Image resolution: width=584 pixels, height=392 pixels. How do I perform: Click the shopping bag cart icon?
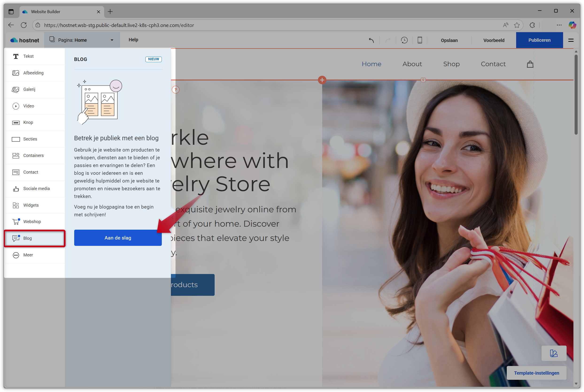[x=530, y=64]
